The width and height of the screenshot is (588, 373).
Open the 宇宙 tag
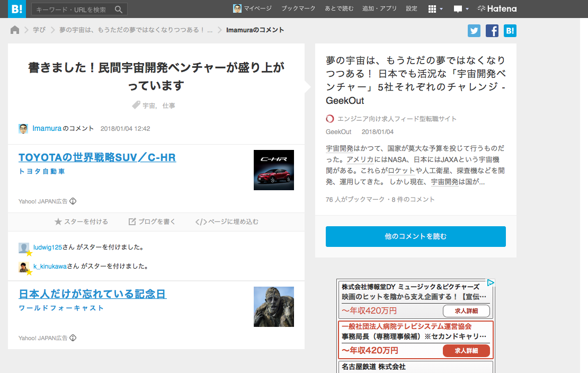149,106
